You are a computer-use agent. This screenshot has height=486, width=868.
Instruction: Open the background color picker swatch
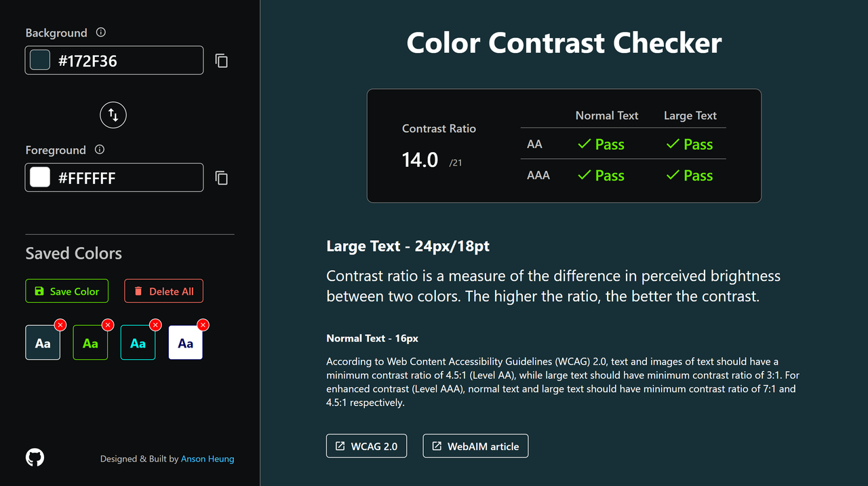40,60
